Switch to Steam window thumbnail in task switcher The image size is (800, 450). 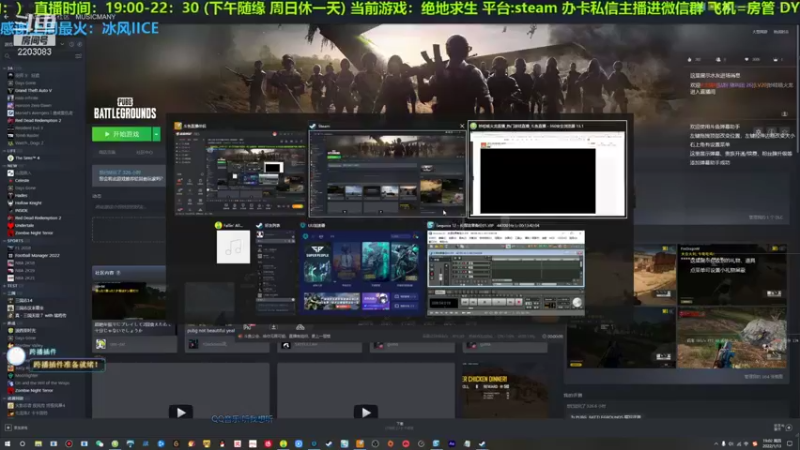point(387,172)
